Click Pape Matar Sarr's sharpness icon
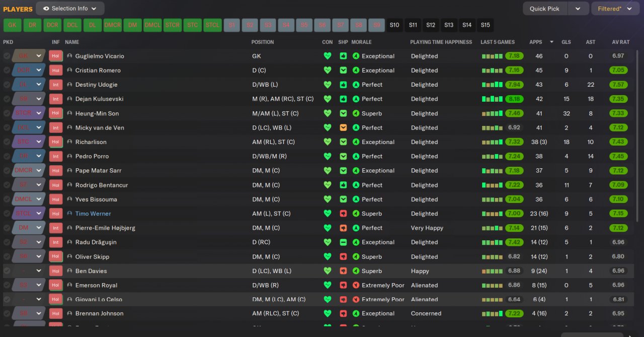 [343, 170]
